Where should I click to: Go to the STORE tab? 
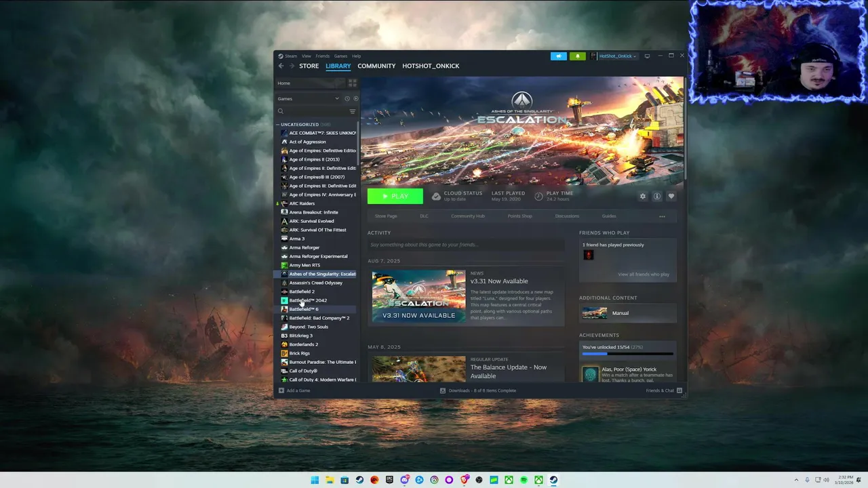pyautogui.click(x=309, y=66)
